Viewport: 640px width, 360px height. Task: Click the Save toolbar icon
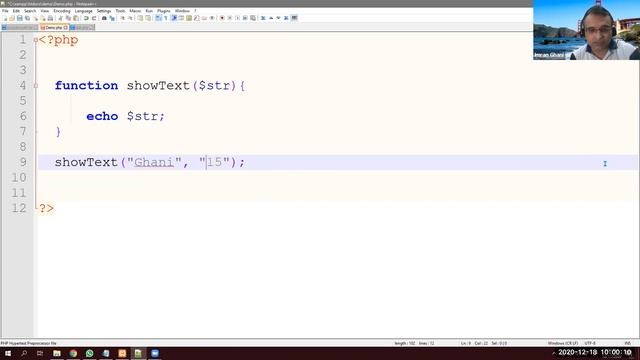[x=20, y=18]
